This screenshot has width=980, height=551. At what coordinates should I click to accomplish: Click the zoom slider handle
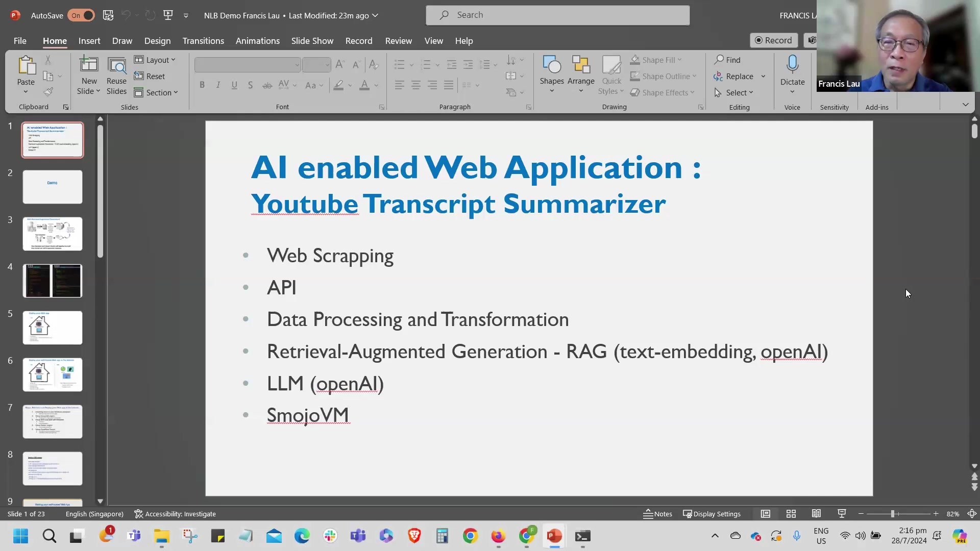[x=893, y=514]
